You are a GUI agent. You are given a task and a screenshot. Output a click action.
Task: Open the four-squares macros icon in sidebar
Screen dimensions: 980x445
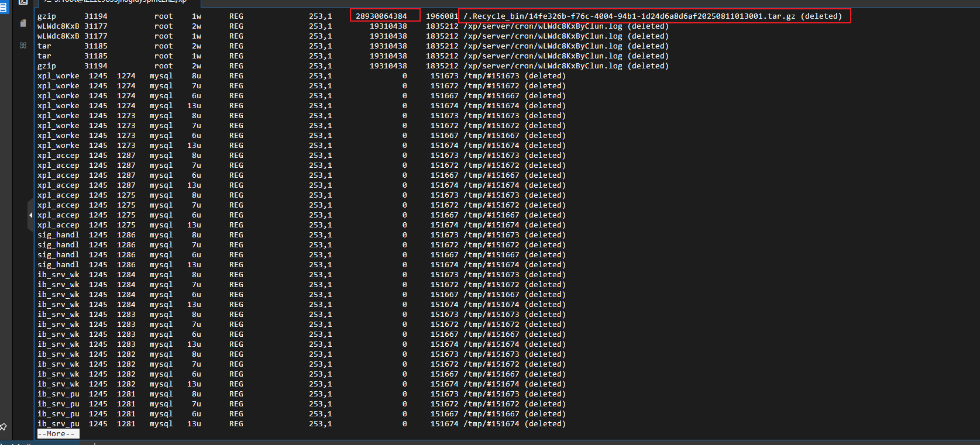[23, 45]
